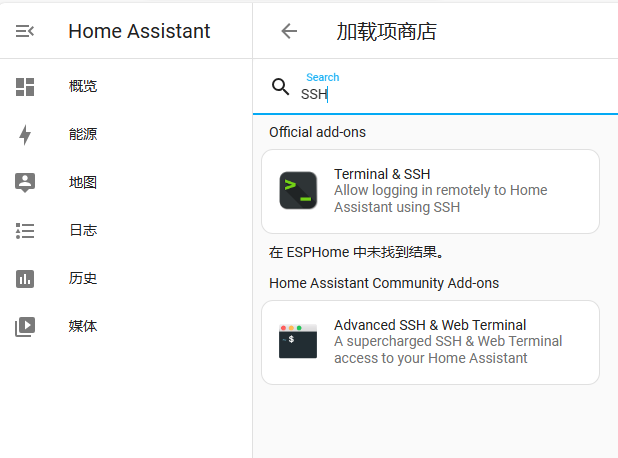Open the 历史 history chart icon
The image size is (618, 458).
(x=25, y=279)
